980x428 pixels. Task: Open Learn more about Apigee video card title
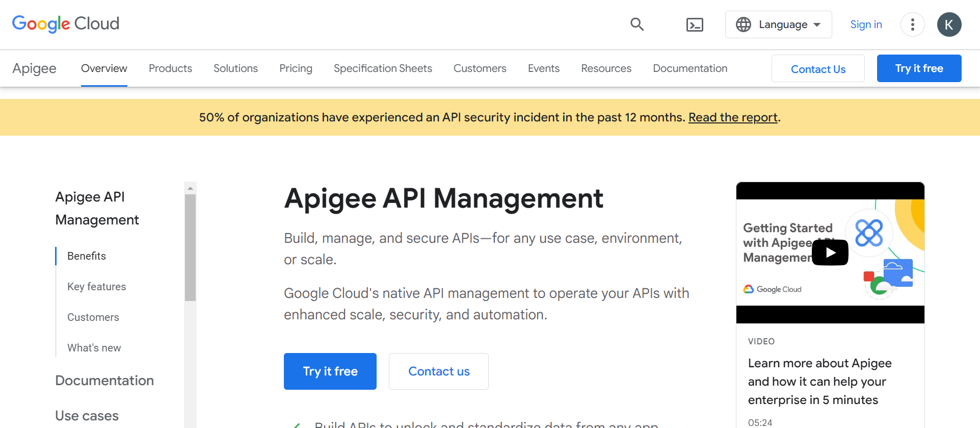click(819, 382)
